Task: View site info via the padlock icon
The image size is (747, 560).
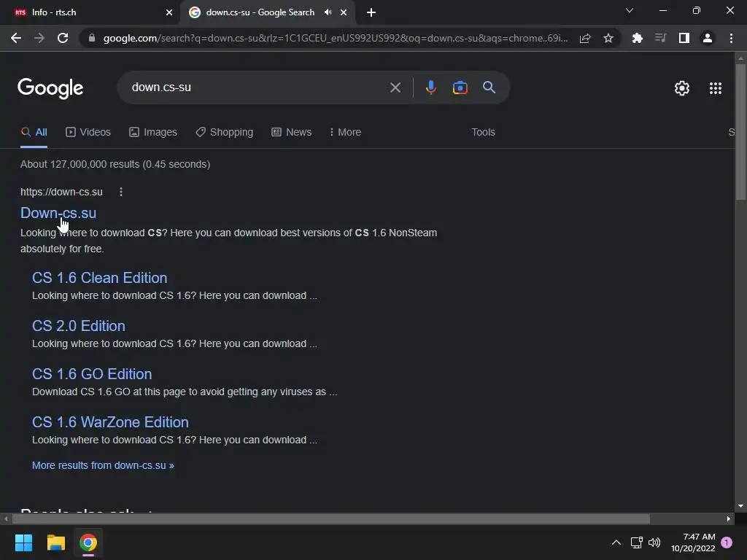Action: tap(91, 38)
